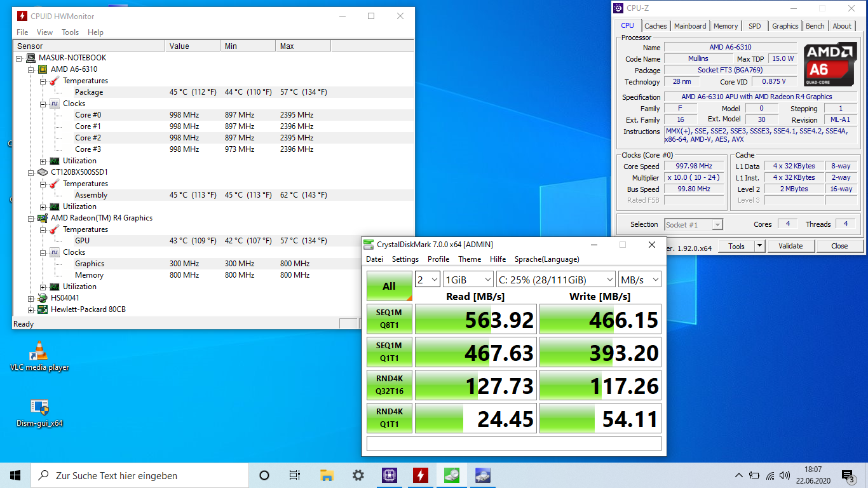Screen dimensions: 868x488
Task: Open the Tools dropdown arrow in CPU-Z
Action: pyautogui.click(x=759, y=246)
